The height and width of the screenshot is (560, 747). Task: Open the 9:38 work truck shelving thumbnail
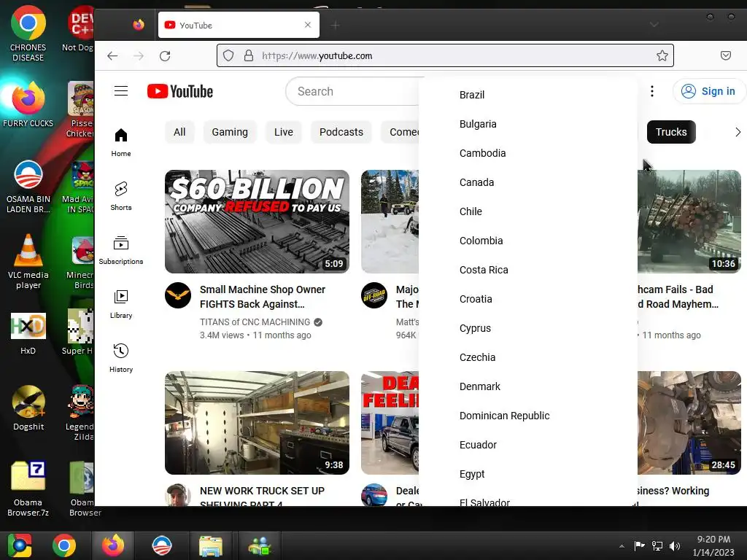click(257, 423)
